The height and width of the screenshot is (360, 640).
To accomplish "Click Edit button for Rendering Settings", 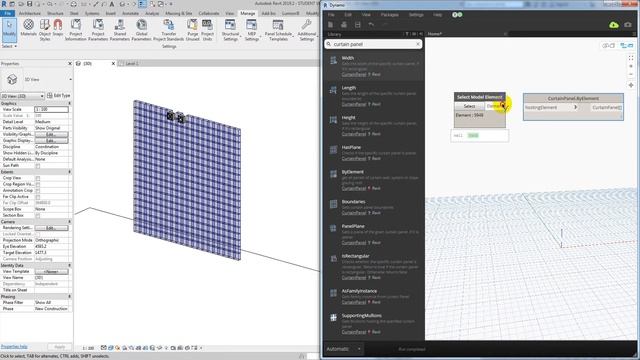I will tap(51, 228).
